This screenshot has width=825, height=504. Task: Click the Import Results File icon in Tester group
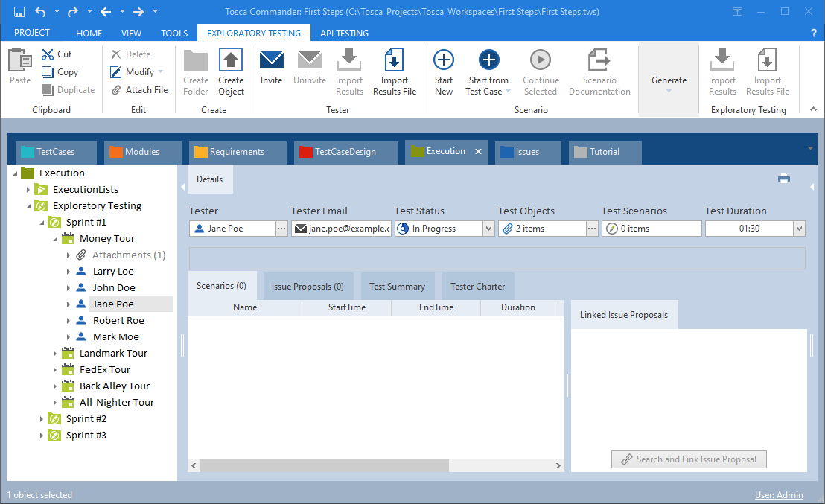click(x=394, y=61)
